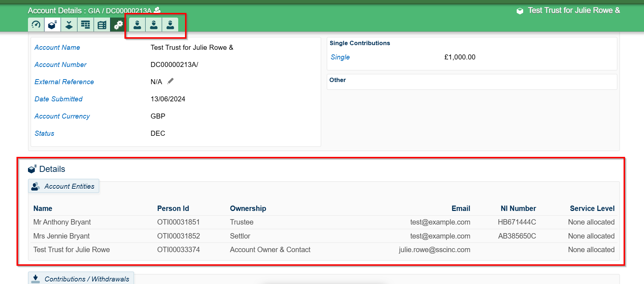
Task: Click Person Id OTI00031852
Action: click(178, 236)
